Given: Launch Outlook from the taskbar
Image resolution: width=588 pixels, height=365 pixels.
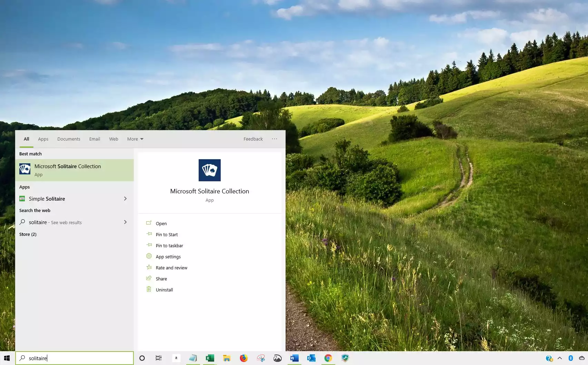Looking at the screenshot, I should 311,358.
